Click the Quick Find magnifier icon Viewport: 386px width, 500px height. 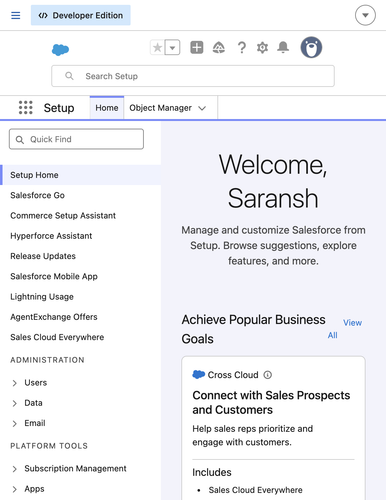pyautogui.click(x=20, y=140)
